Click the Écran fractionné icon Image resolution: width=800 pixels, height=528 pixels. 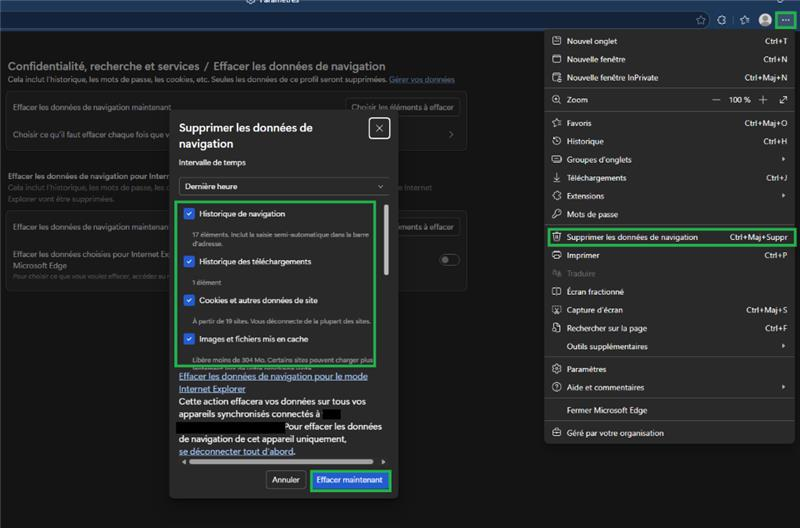click(x=557, y=292)
